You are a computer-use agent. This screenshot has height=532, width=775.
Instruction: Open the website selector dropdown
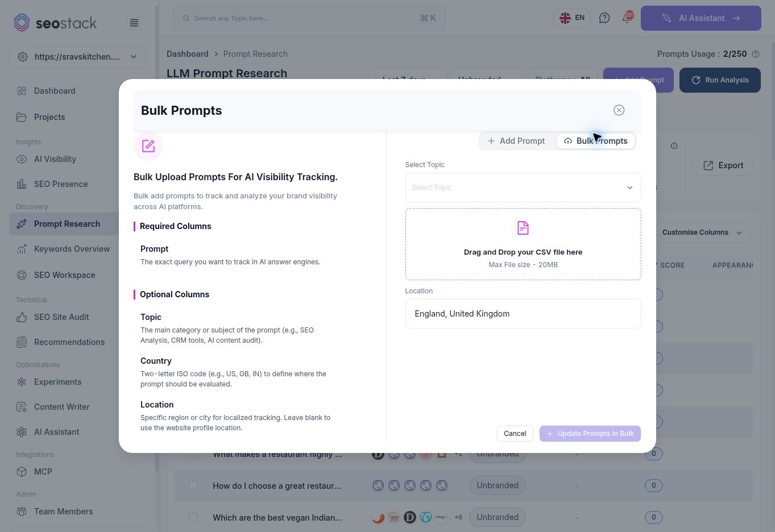click(77, 57)
